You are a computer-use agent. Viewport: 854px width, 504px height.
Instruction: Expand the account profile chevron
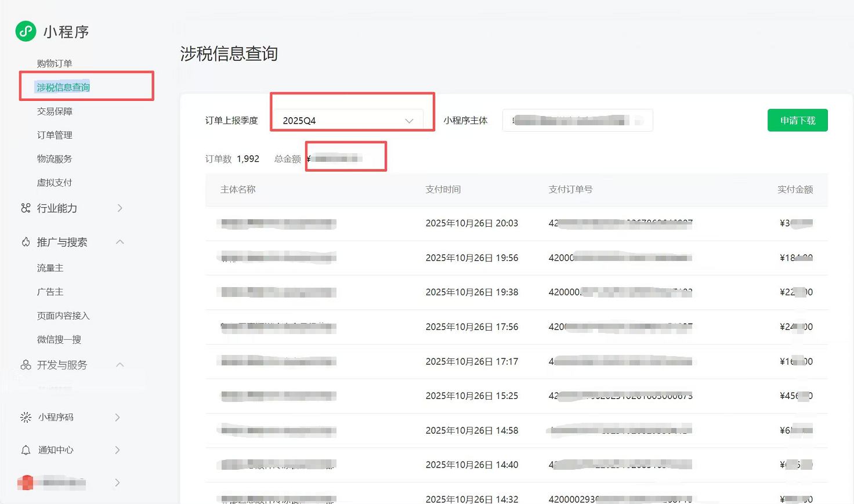117,483
